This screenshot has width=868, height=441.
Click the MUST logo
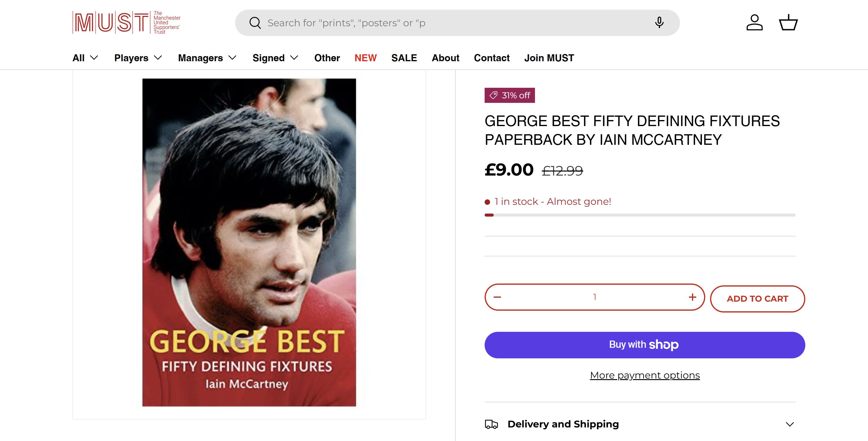pos(126,23)
